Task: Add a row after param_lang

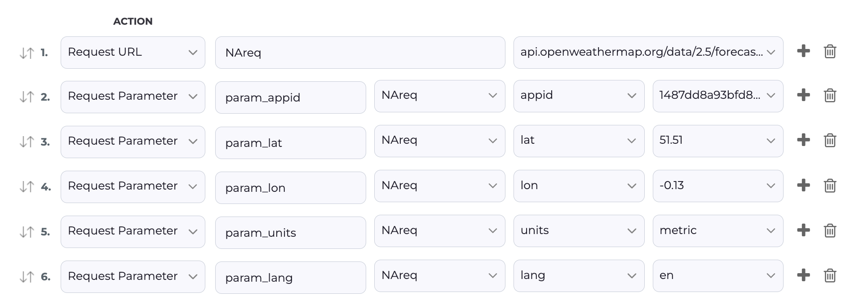Action: pos(803,275)
